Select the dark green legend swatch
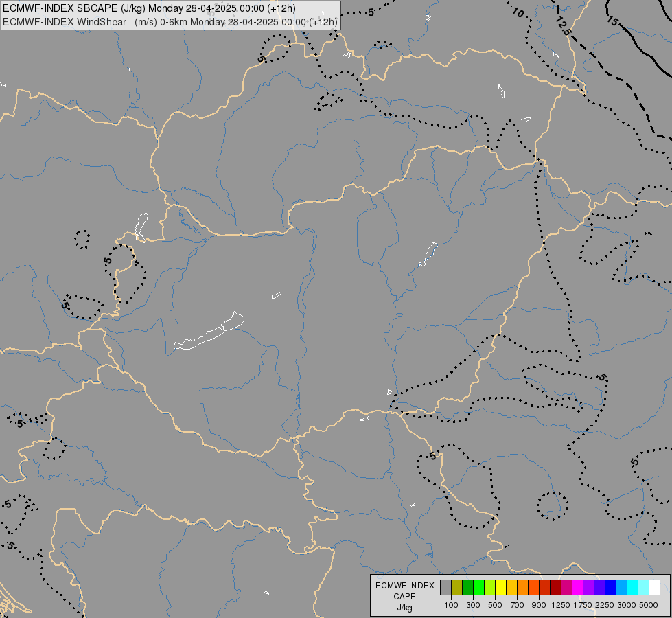 467,588
